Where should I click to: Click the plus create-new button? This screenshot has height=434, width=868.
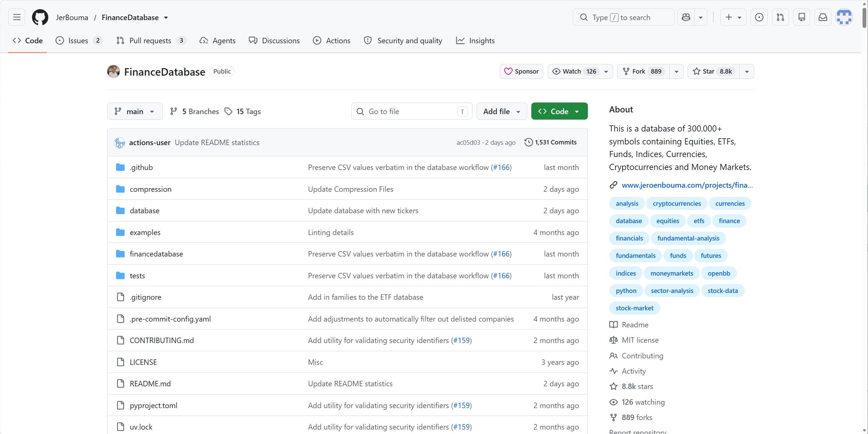click(x=733, y=17)
